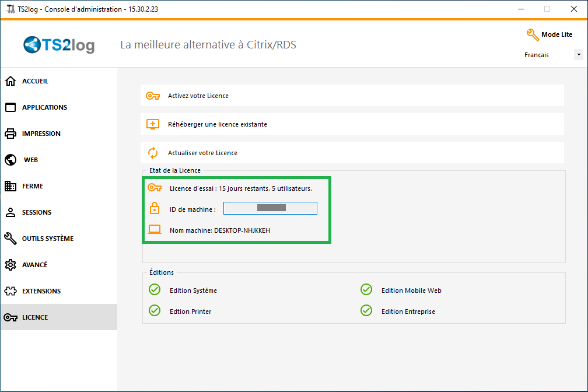588x392 pixels.
Task: Click the orange key icon by Licence d'essai
Action: tap(155, 188)
